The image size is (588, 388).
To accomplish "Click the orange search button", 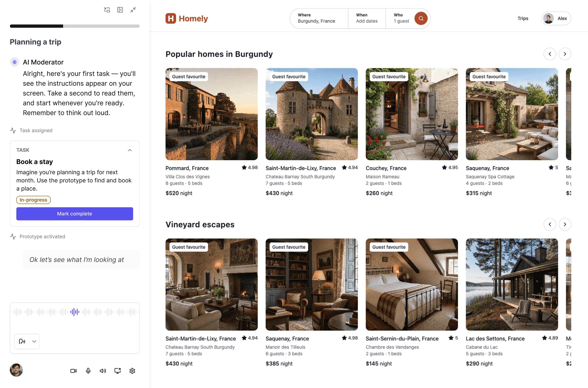I will 421,18.
